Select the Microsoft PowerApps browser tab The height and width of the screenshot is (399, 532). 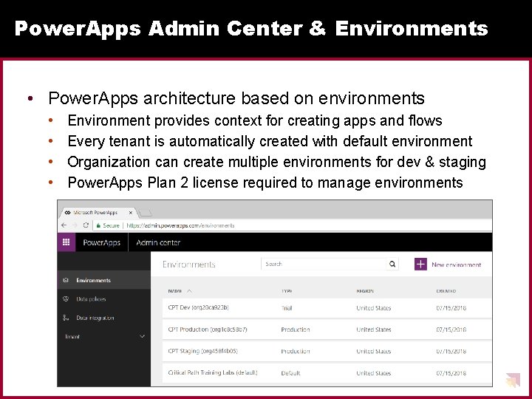coord(98,213)
